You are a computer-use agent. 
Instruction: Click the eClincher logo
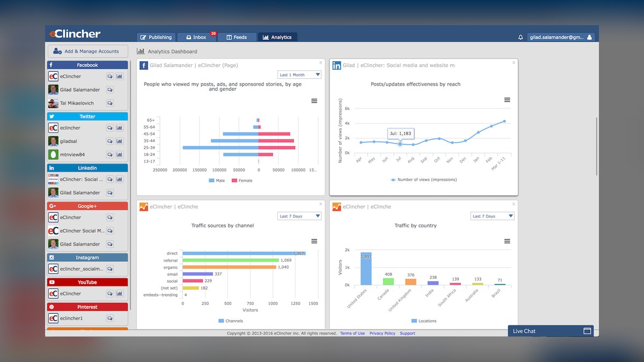[x=75, y=34]
